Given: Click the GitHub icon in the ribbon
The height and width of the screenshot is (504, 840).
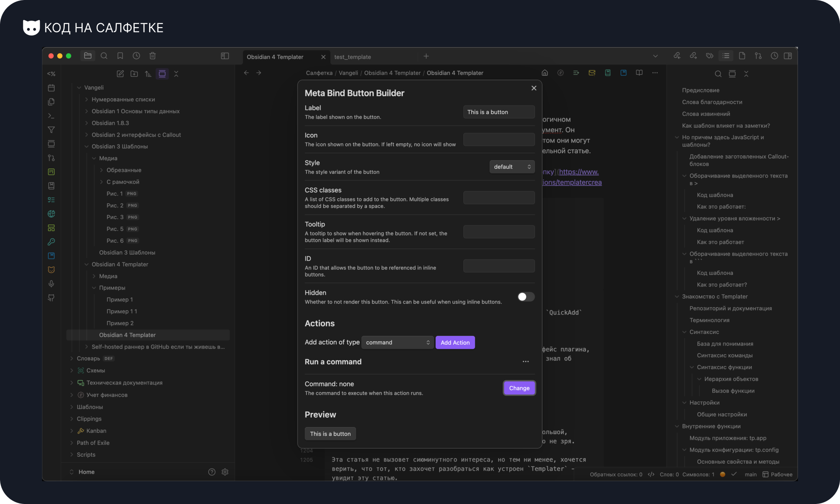Looking at the screenshot, I should [x=51, y=298].
